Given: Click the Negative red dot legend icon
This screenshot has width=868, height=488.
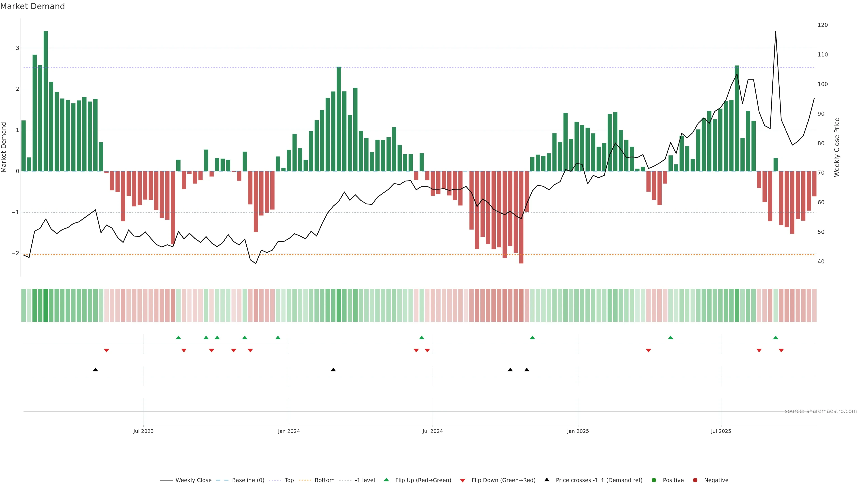Looking at the screenshot, I should (695, 480).
